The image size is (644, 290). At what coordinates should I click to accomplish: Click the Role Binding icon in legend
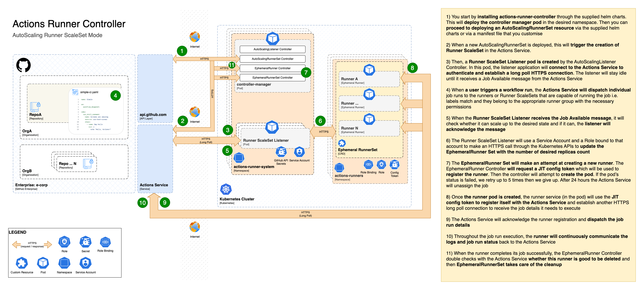point(105,242)
